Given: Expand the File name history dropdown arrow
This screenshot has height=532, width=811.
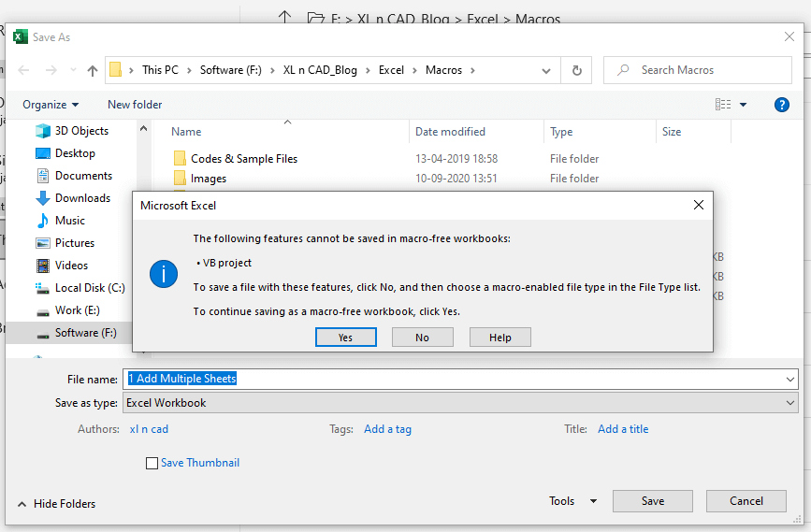Looking at the screenshot, I should (x=789, y=379).
